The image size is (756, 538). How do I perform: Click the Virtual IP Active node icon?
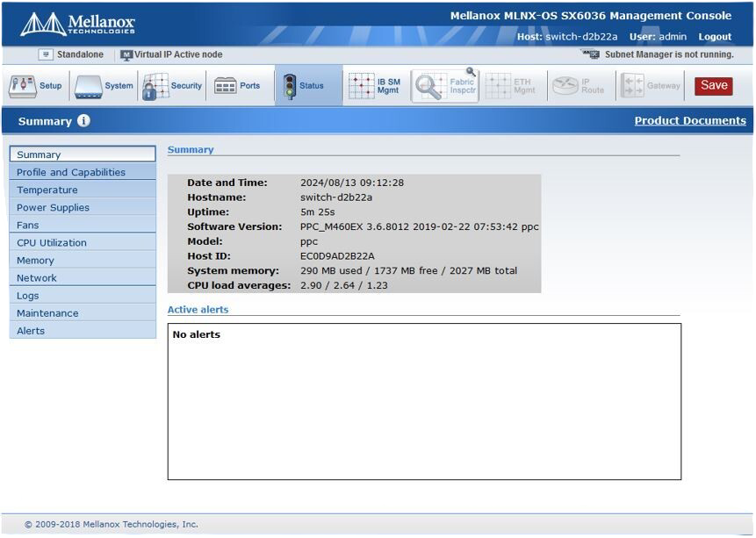coord(126,55)
